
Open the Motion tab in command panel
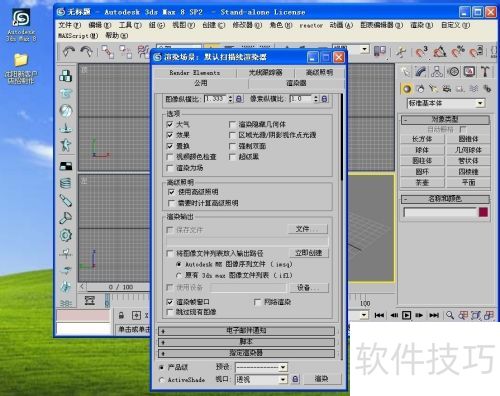[453, 71]
